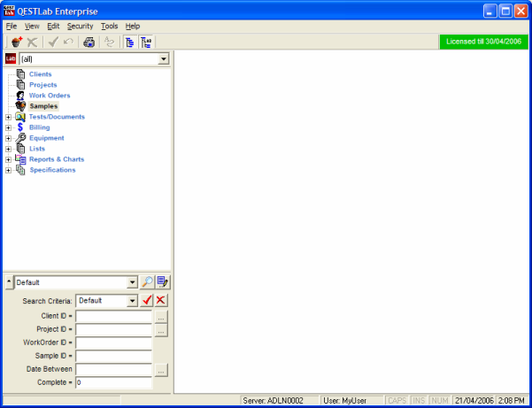Click the Print toolbar icon

(89, 42)
